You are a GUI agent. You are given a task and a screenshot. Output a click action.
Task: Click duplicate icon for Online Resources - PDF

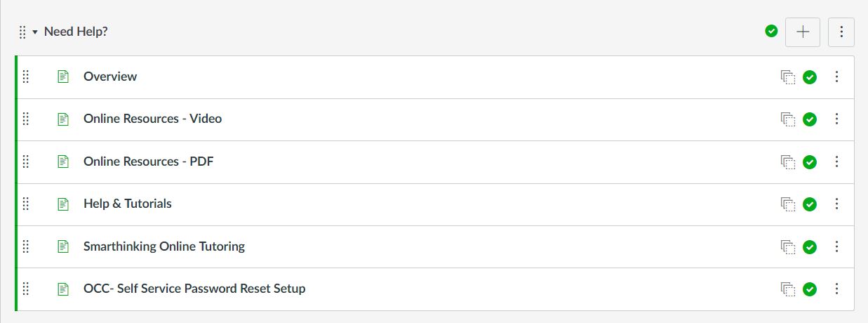788,161
